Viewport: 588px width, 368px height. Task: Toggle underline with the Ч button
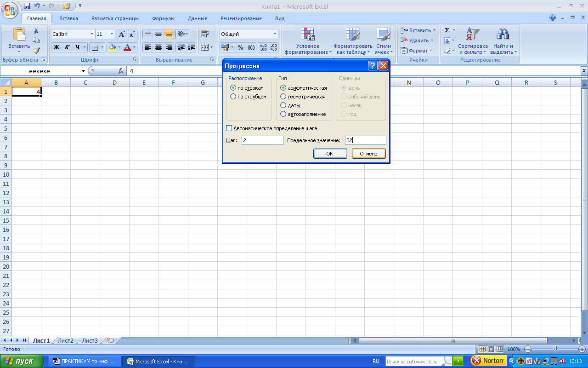pos(78,47)
